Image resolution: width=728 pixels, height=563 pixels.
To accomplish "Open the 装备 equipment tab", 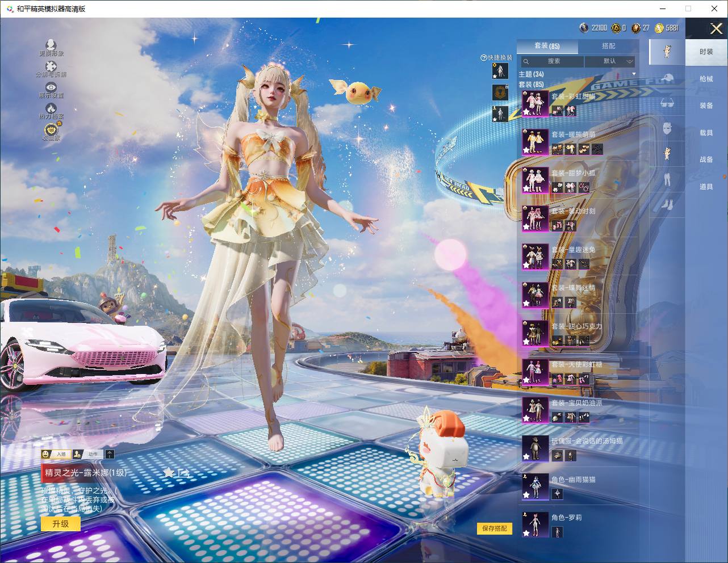I will tap(706, 106).
